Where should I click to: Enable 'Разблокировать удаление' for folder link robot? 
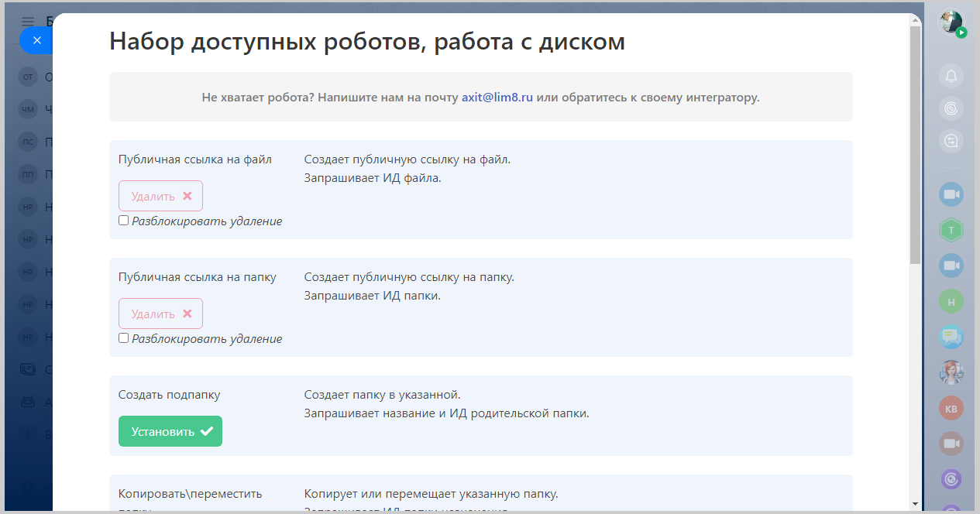(x=124, y=338)
